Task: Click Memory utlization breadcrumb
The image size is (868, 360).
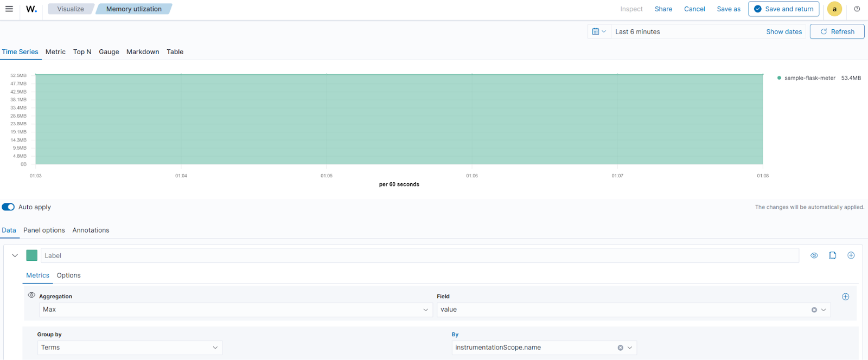Action: [134, 9]
